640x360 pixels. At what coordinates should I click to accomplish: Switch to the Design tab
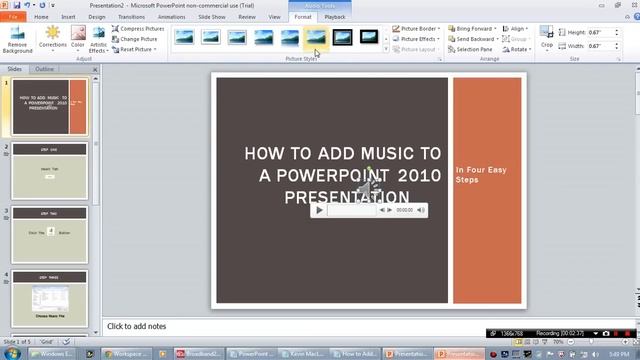coord(97,17)
